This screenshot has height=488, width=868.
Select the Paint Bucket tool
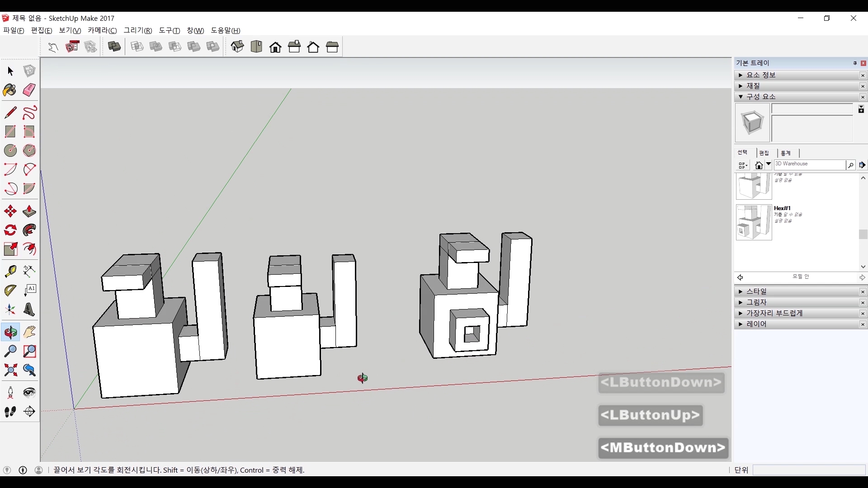click(x=10, y=90)
